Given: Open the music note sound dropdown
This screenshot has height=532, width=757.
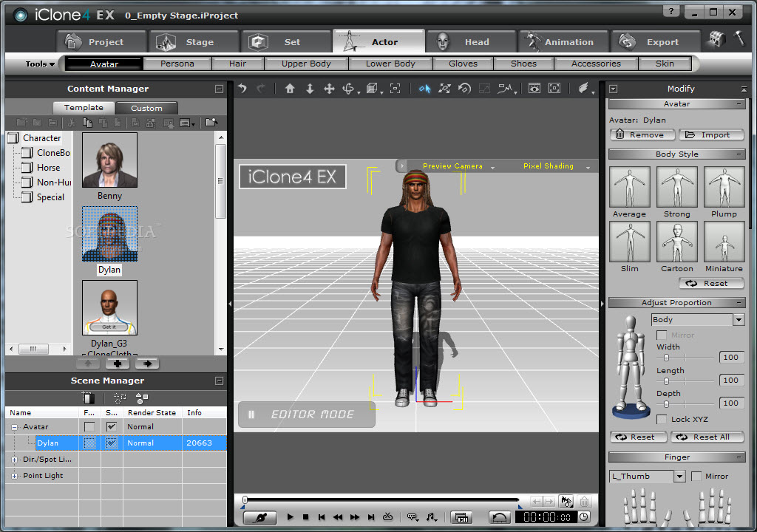Looking at the screenshot, I should pyautogui.click(x=431, y=517).
